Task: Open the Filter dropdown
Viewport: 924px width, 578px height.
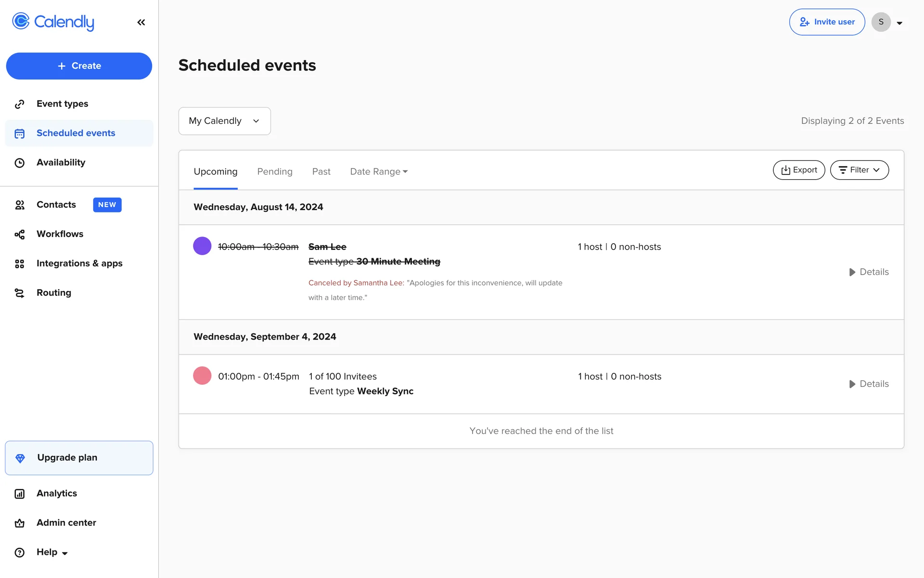Action: click(x=859, y=170)
